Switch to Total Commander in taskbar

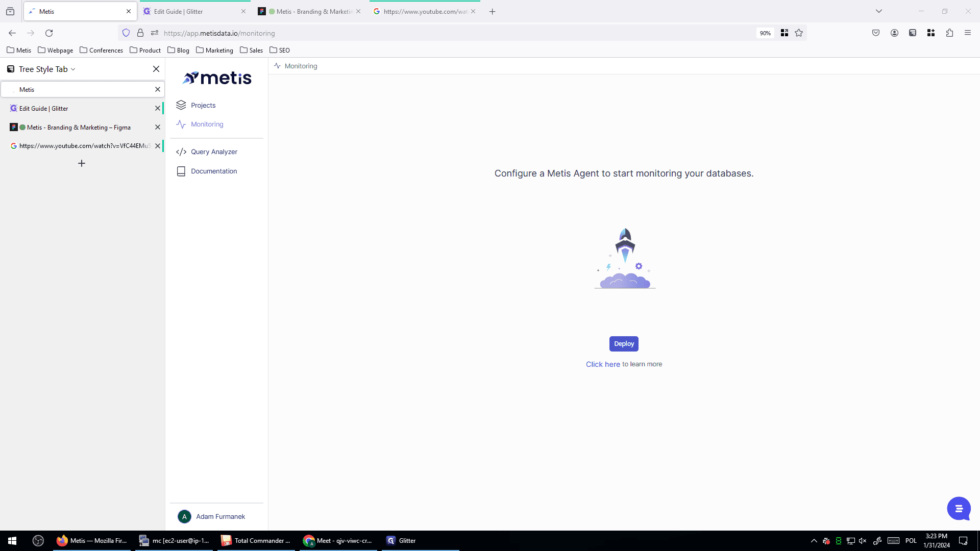(x=256, y=541)
